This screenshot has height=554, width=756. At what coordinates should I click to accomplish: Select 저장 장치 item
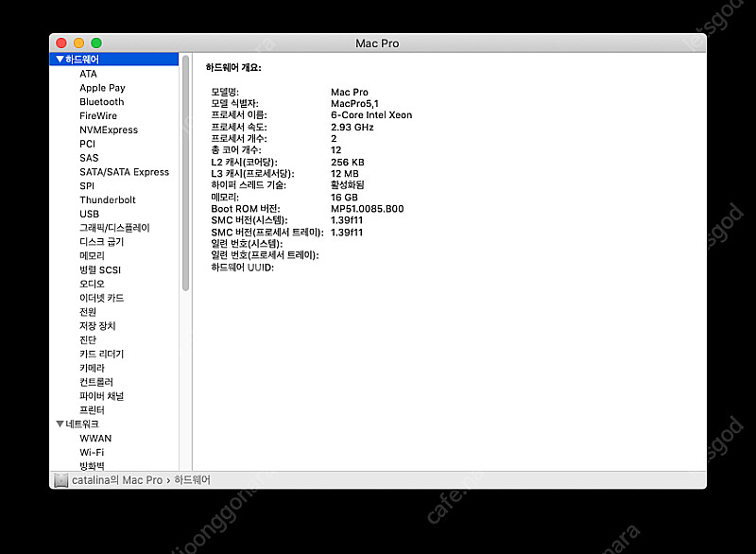pos(97,325)
